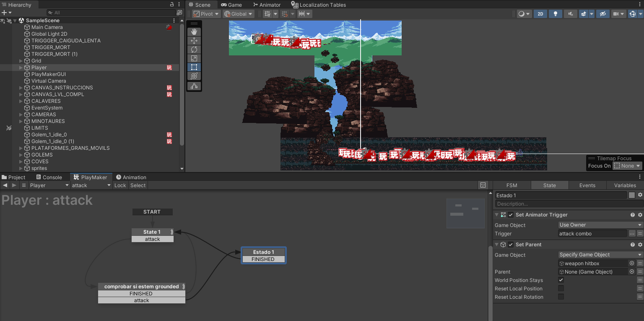Select the Move tool in Scene toolbar
Screen dimensions: 644x321
coord(194,41)
